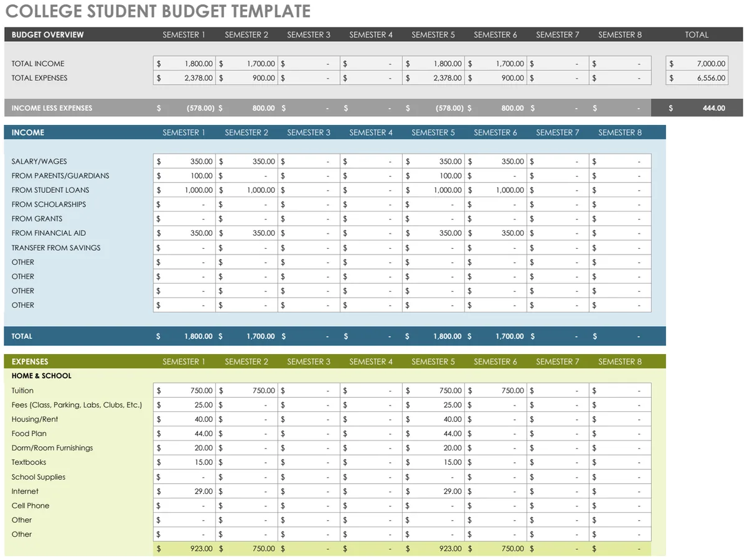This screenshot has height=560, width=747.
Task: Select the Dorm/Room Furnishings row label
Action: (x=52, y=448)
